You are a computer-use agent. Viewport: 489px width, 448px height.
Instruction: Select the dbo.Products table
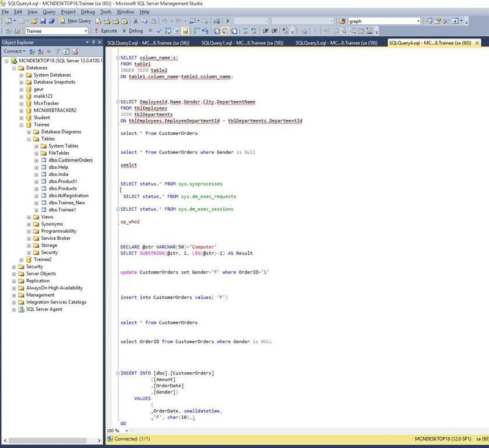tap(62, 188)
